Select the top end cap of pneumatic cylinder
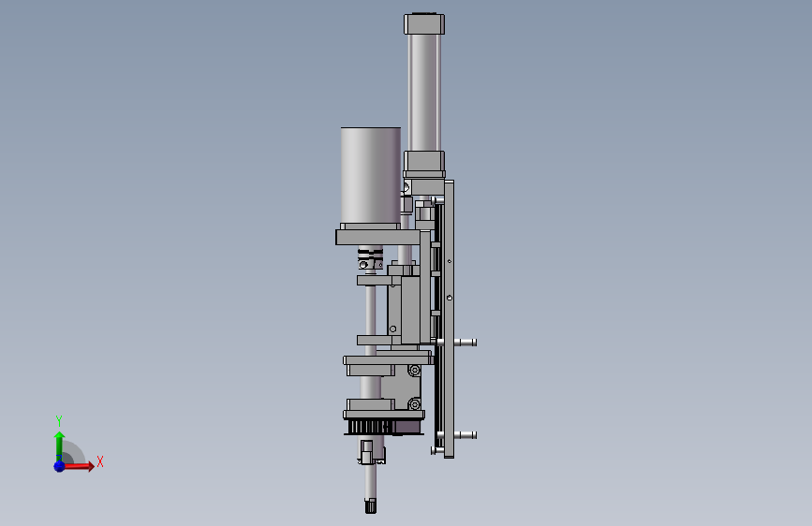This screenshot has width=812, height=526. click(424, 23)
